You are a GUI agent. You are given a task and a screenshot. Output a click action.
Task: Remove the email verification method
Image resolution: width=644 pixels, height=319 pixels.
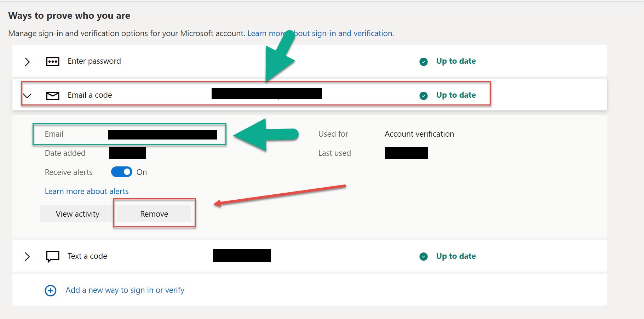[154, 214]
